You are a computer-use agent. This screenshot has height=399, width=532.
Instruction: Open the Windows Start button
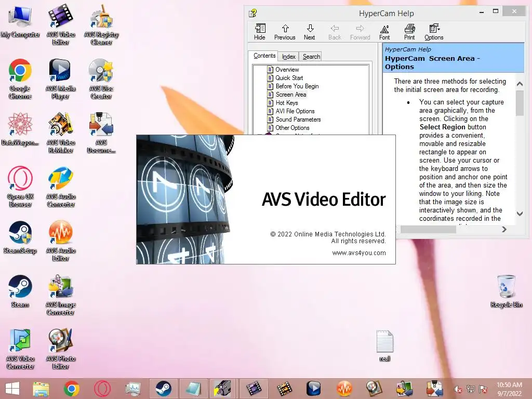12,389
